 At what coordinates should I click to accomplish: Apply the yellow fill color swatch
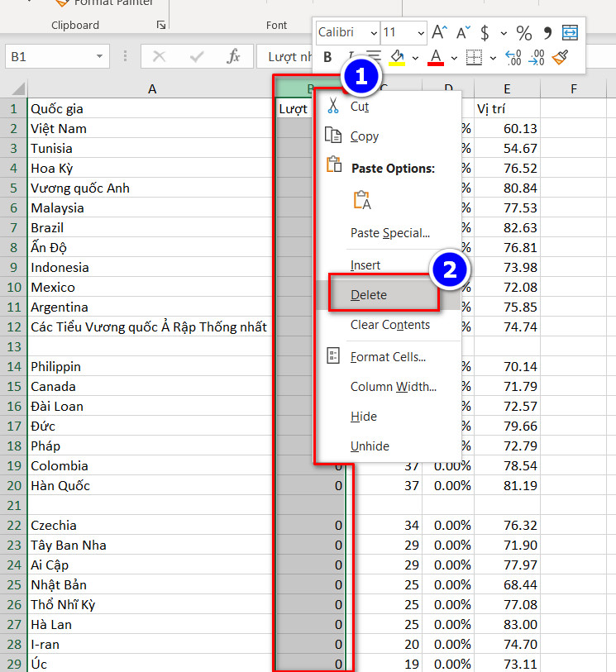[397, 57]
